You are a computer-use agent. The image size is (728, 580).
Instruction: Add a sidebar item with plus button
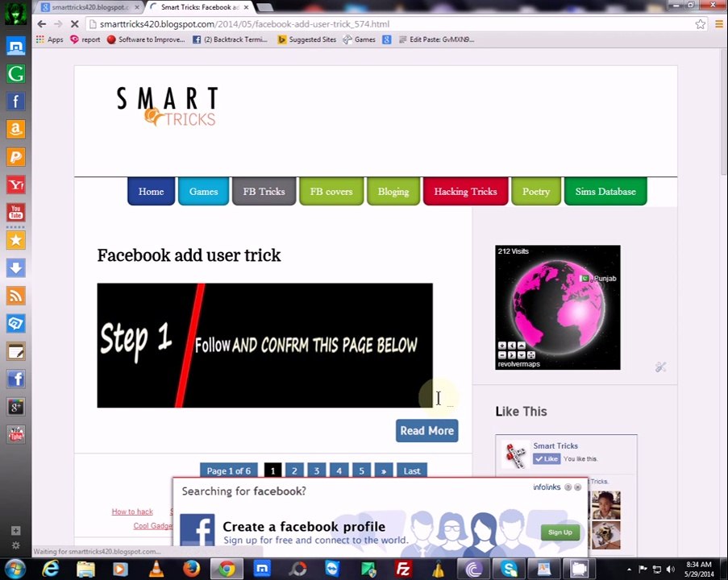click(x=15, y=530)
